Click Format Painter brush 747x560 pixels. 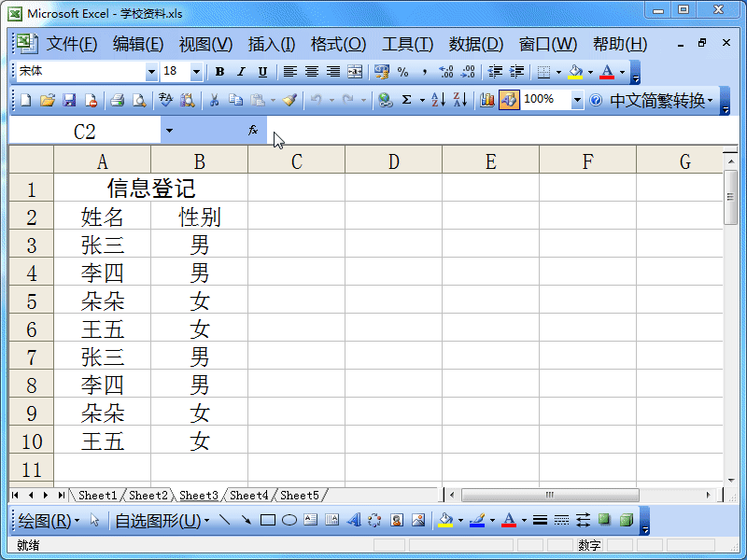pyautogui.click(x=289, y=100)
